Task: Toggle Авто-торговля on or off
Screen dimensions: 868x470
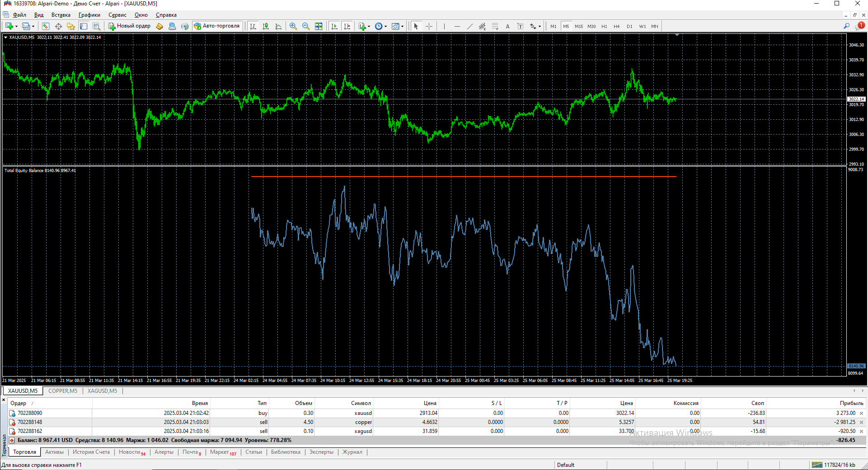Action: (x=217, y=26)
